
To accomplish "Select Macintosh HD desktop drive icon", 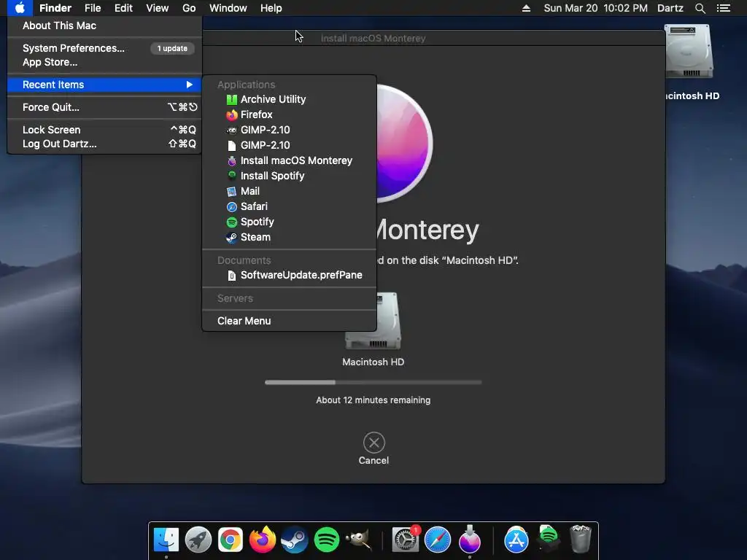I will [689, 52].
